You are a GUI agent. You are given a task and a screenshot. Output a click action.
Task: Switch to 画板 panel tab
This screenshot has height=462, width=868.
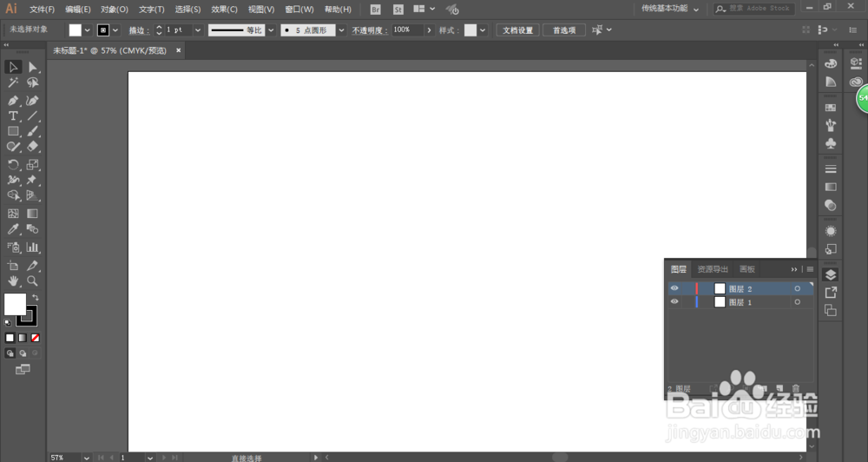pyautogui.click(x=747, y=269)
